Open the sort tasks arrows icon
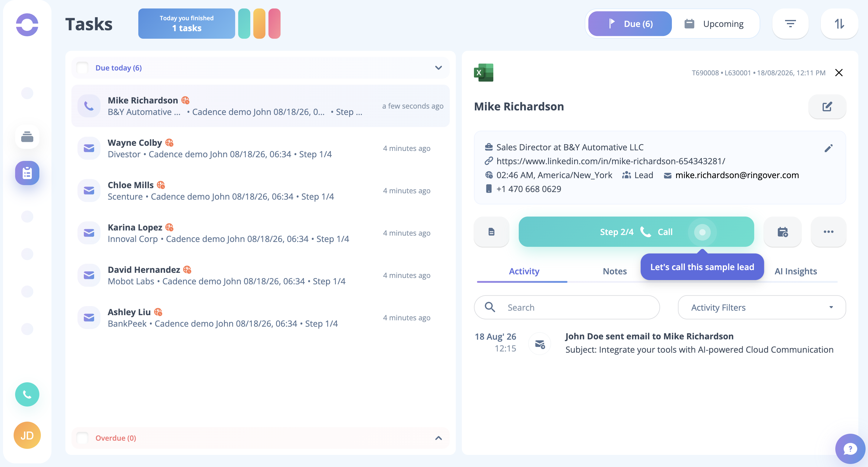868x467 pixels. 839,24
